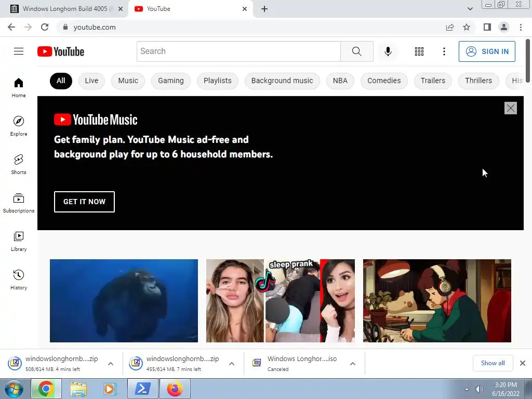
Task: Select the Gaming filter chip
Action: pos(171,81)
